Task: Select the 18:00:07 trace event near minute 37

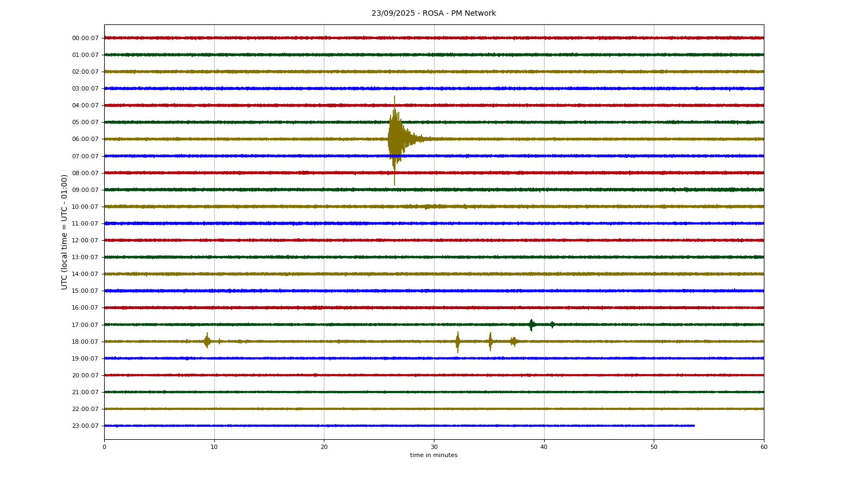Action: (x=513, y=342)
